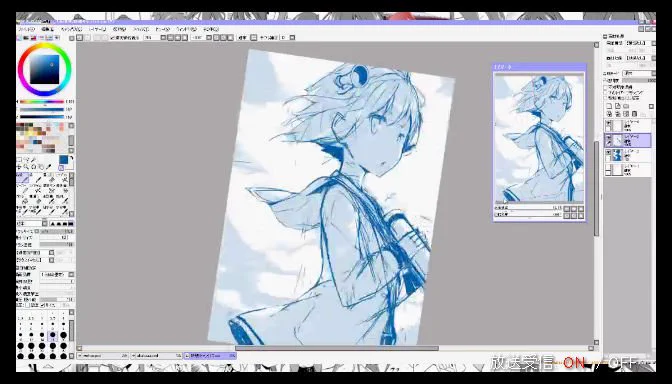Screen dimensions: 672x384
Task: Open the brush texture dropdown arrow
Action: 52,260
